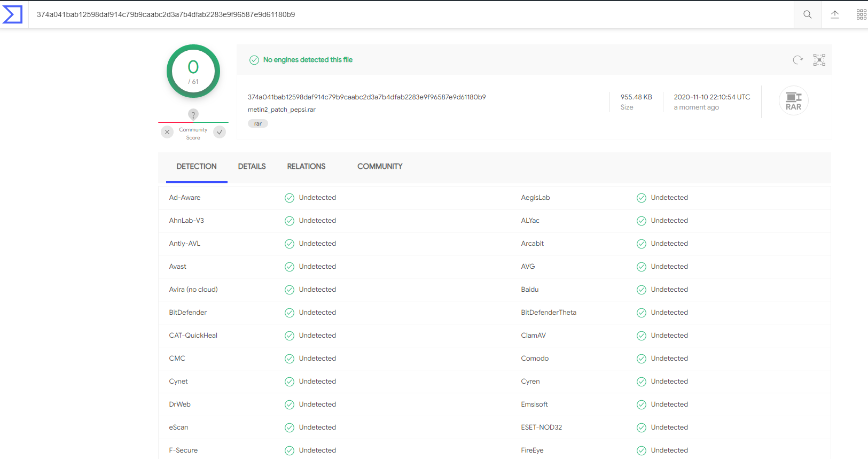Image resolution: width=868 pixels, height=459 pixels.
Task: Click the Baidu undetected check icon
Action: coord(642,290)
